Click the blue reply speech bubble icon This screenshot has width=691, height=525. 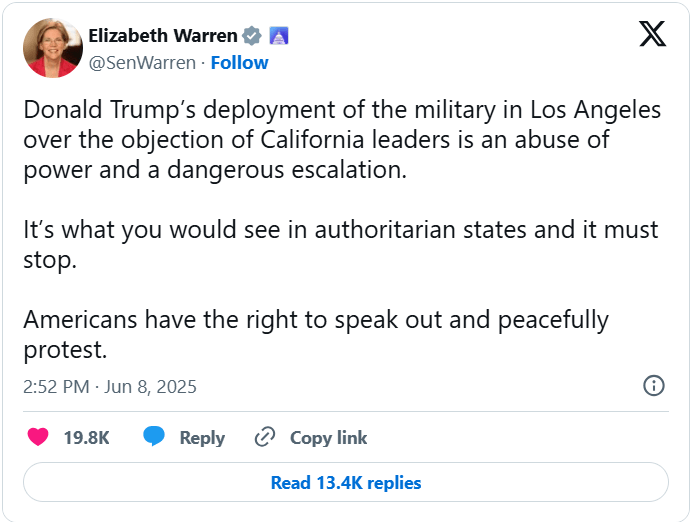click(154, 437)
